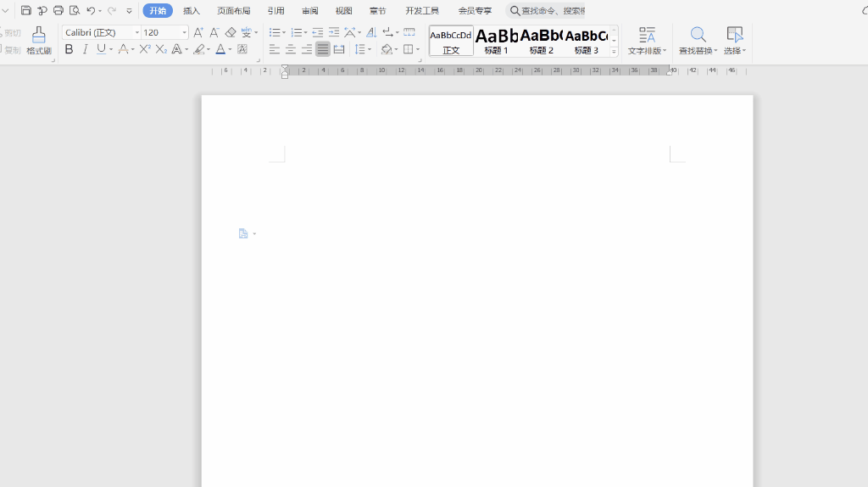
Task: Switch to the 插入 (Insert) tab
Action: [192, 11]
